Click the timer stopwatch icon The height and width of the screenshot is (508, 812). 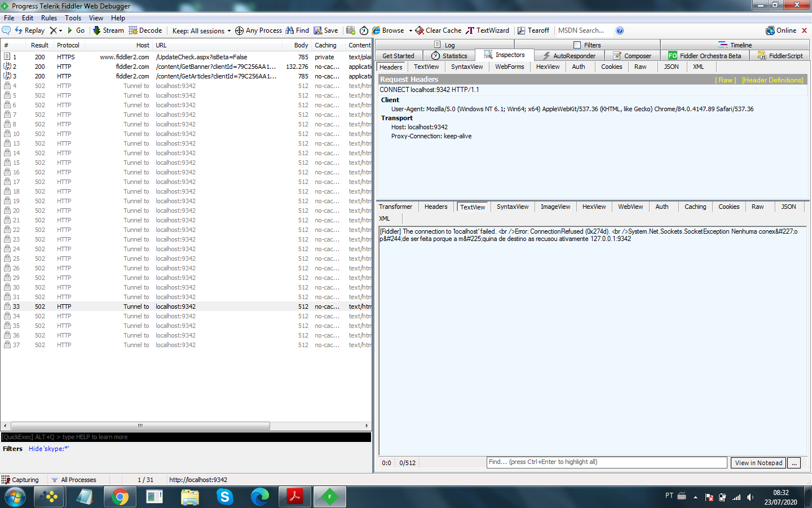(364, 30)
